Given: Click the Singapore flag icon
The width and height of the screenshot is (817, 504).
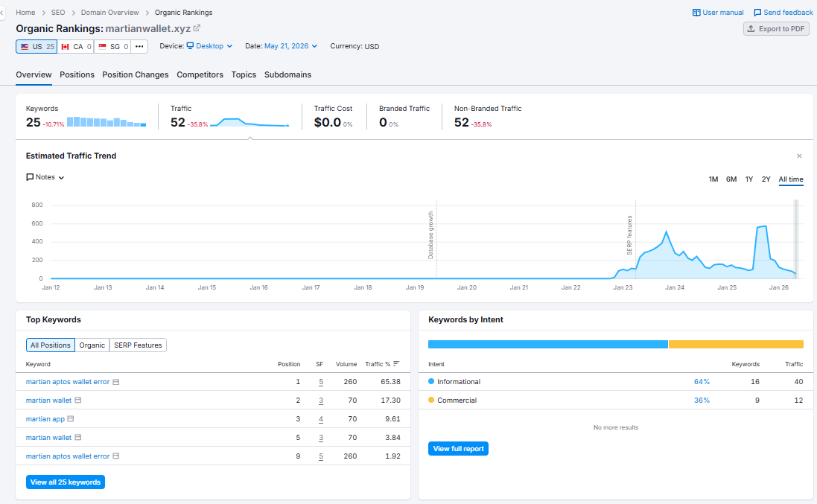Looking at the screenshot, I should click(x=102, y=46).
